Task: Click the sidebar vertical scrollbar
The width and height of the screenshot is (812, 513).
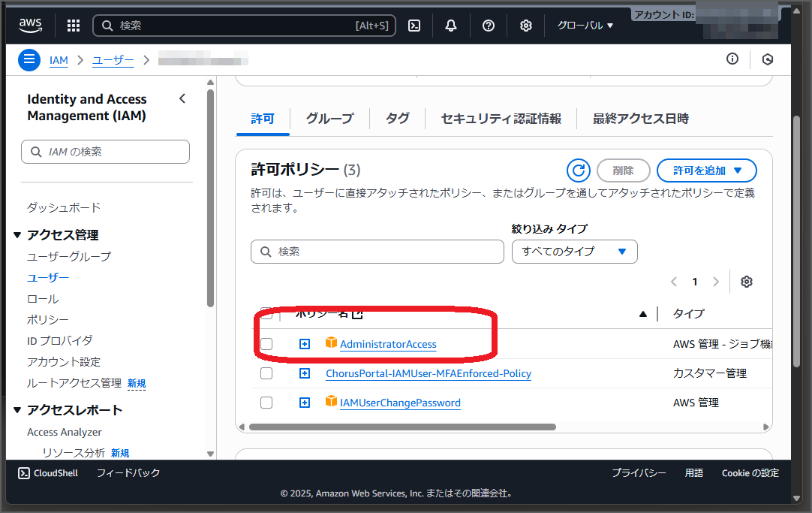Action: click(x=210, y=198)
